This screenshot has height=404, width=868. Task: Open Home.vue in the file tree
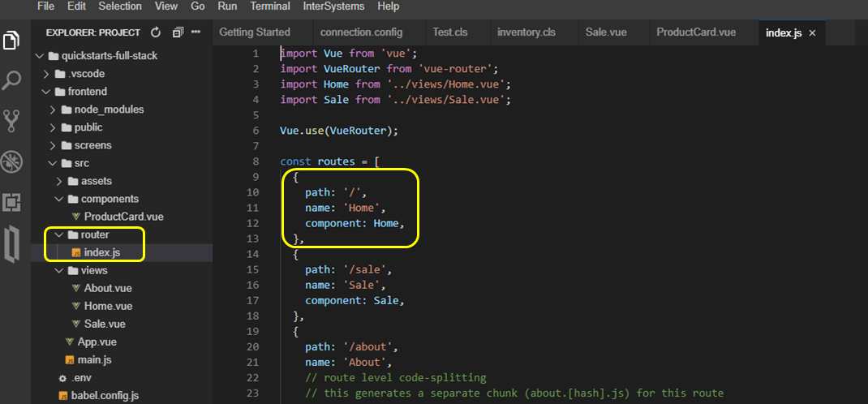(108, 306)
